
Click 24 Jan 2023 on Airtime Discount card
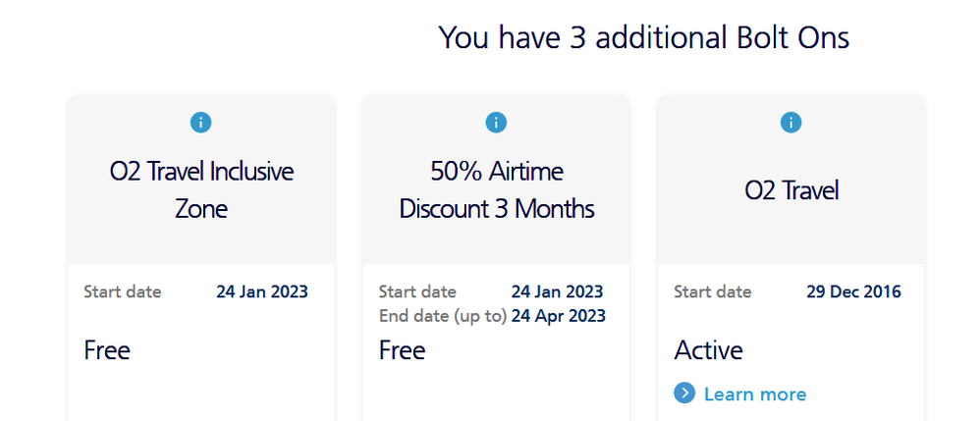tap(557, 291)
